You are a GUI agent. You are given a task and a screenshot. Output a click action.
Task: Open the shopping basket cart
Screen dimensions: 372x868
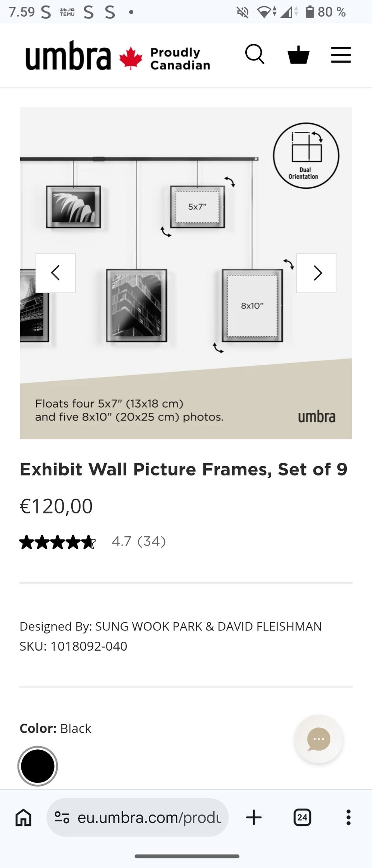click(298, 55)
